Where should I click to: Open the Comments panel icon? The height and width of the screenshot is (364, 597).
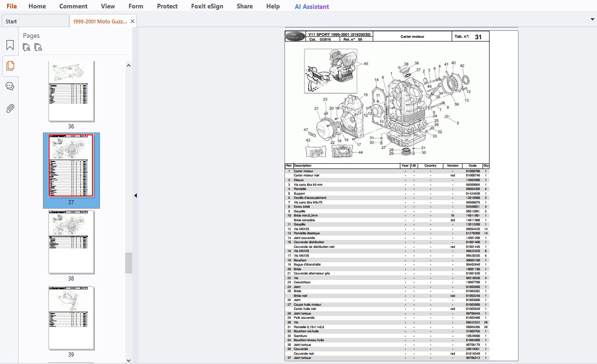point(10,86)
